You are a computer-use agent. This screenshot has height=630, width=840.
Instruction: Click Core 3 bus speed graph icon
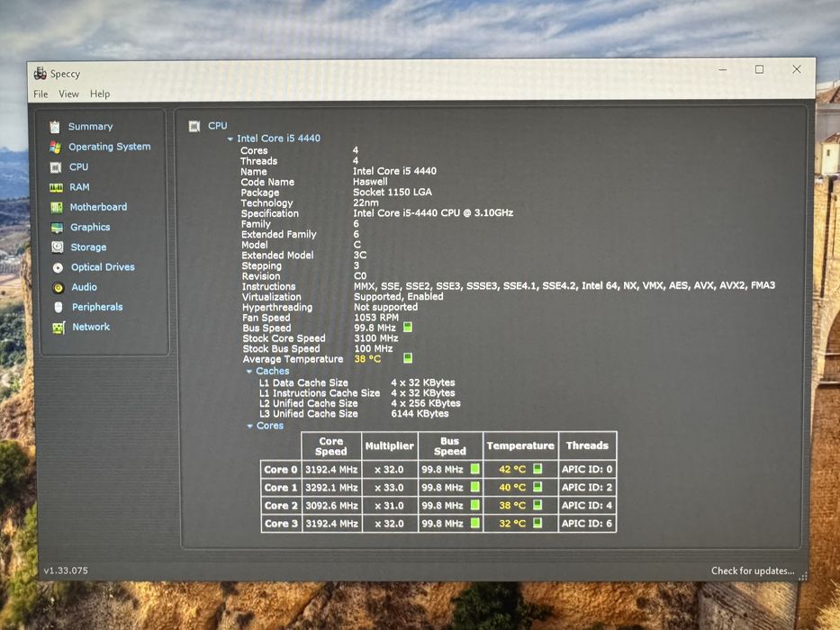coord(474,523)
